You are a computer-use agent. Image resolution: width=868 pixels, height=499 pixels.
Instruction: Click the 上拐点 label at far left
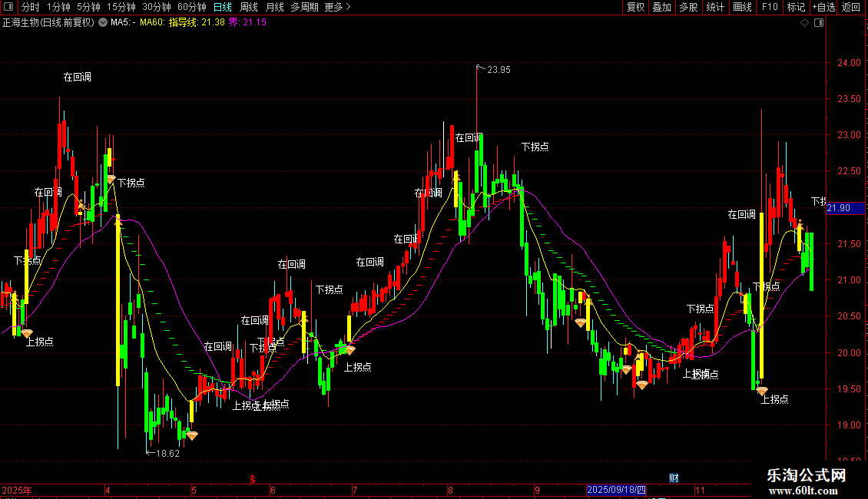pyautogui.click(x=39, y=342)
